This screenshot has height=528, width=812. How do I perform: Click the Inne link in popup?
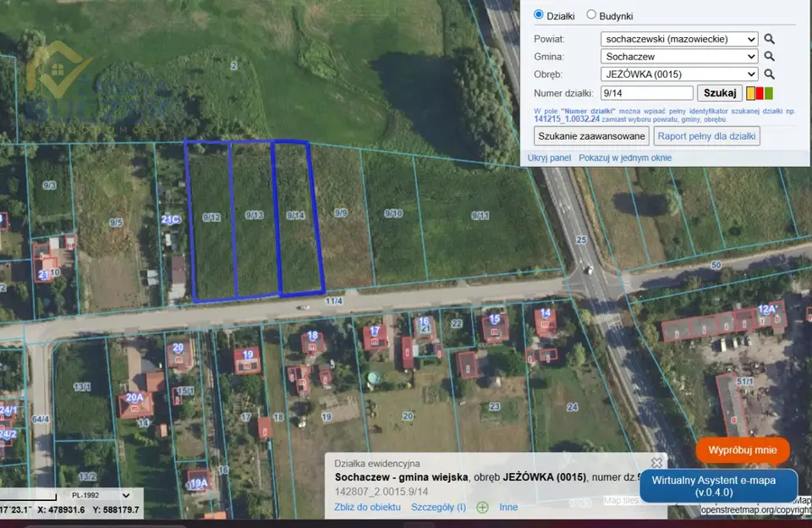508,508
